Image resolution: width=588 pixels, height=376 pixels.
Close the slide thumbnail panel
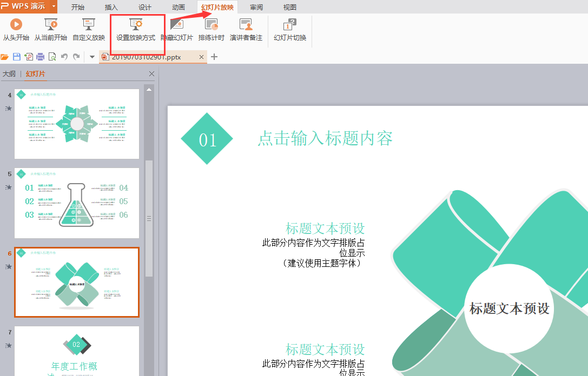click(151, 74)
